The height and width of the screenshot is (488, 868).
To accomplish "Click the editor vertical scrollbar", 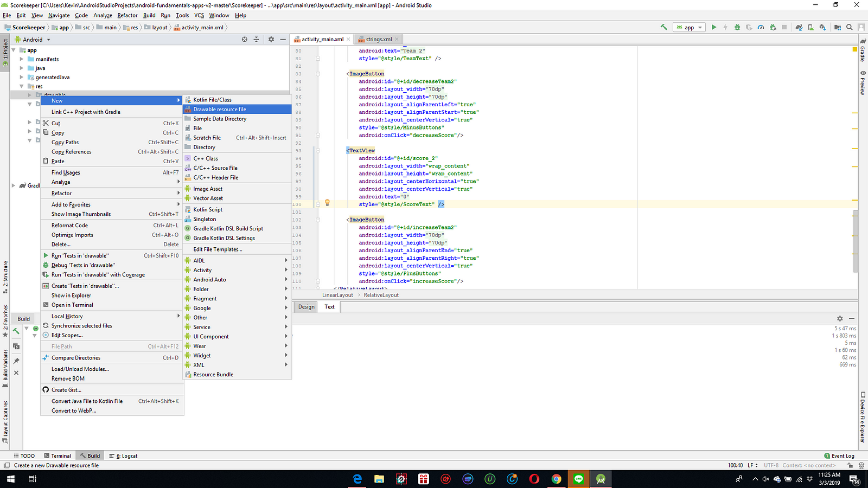I will (x=856, y=241).
